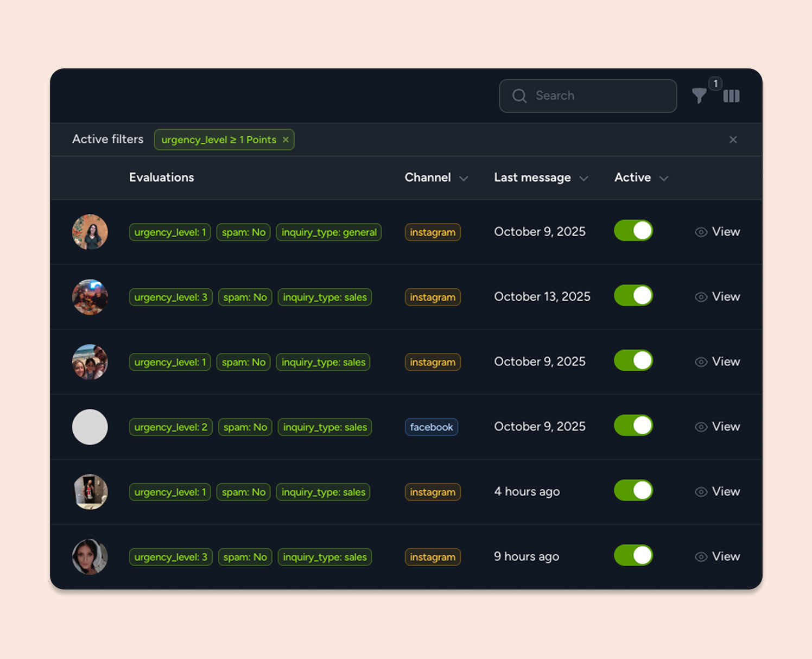The image size is (812, 659).
Task: Expand the Channel column dropdown
Action: click(464, 179)
